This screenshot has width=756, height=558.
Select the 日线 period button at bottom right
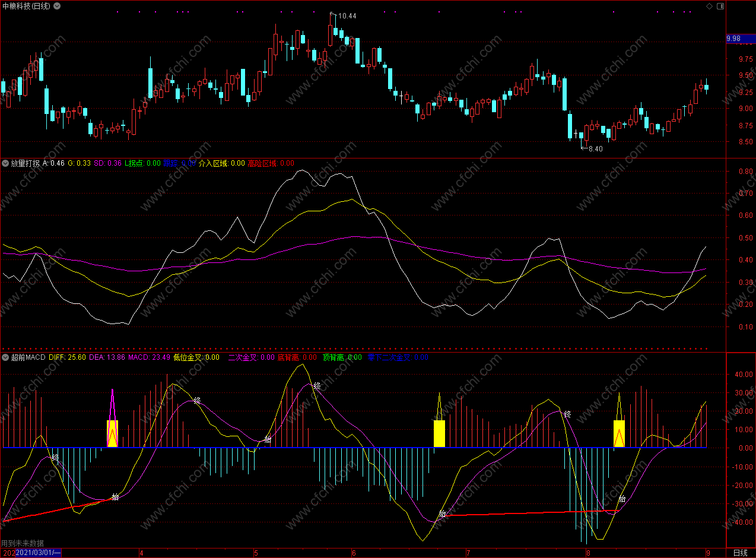pyautogui.click(x=740, y=553)
